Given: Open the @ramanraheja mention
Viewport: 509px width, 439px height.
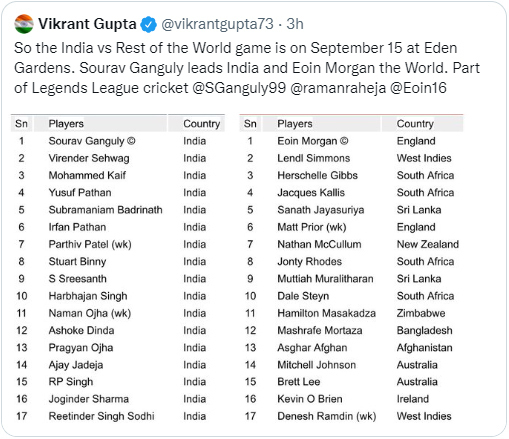Looking at the screenshot, I should point(338,88).
